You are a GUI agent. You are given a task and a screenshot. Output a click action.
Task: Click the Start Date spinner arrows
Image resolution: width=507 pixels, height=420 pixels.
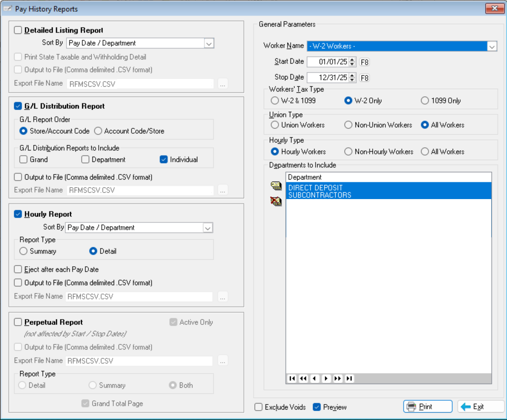click(352, 62)
